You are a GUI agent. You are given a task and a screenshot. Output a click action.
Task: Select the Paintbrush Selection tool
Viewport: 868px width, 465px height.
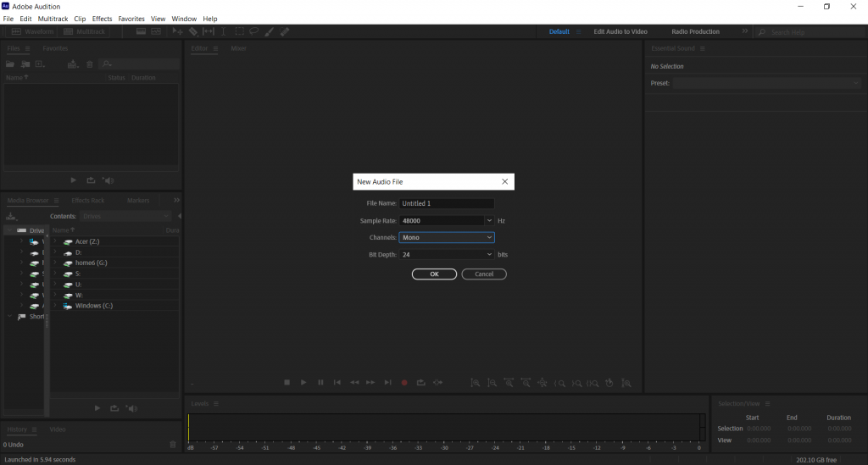270,31
